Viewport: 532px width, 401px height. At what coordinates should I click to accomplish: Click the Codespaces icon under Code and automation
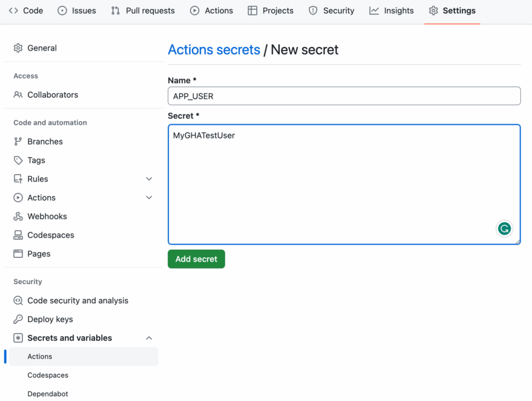tap(18, 235)
